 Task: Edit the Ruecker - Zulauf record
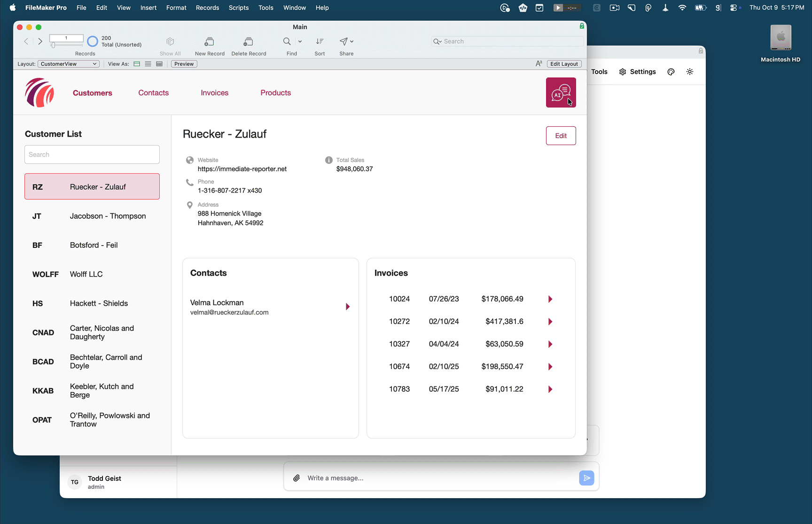pyautogui.click(x=561, y=135)
